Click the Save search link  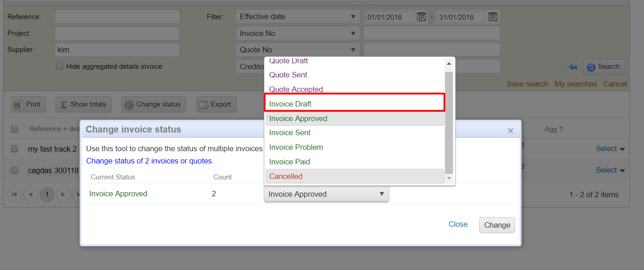(527, 84)
